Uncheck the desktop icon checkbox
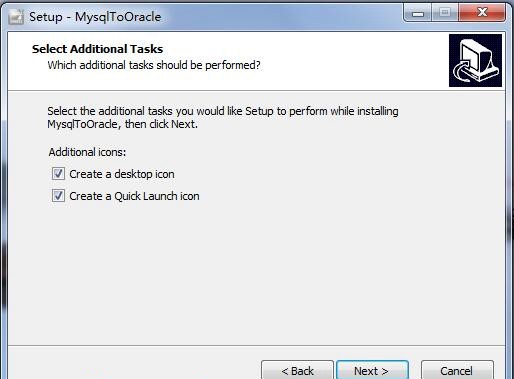 tap(58, 174)
